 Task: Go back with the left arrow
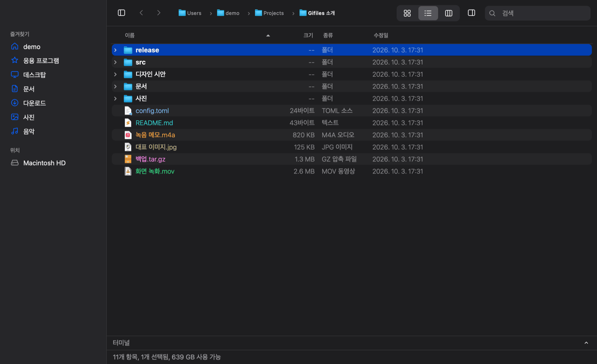click(141, 13)
